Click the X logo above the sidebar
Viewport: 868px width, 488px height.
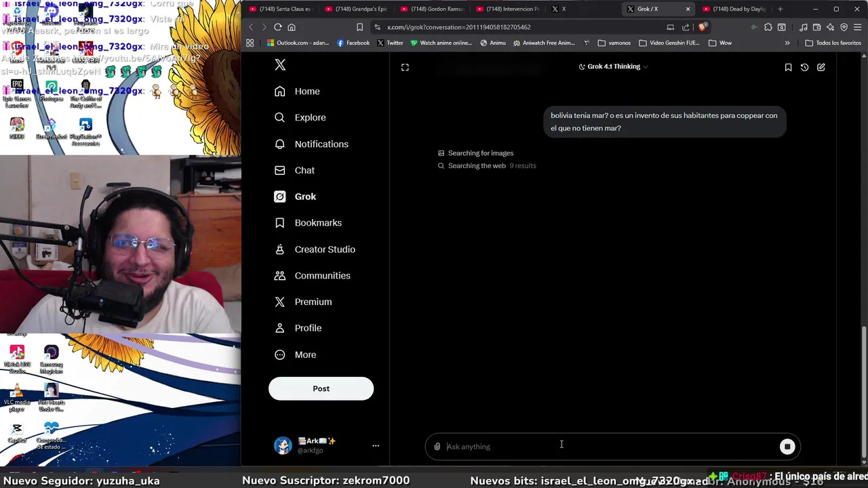[280, 65]
